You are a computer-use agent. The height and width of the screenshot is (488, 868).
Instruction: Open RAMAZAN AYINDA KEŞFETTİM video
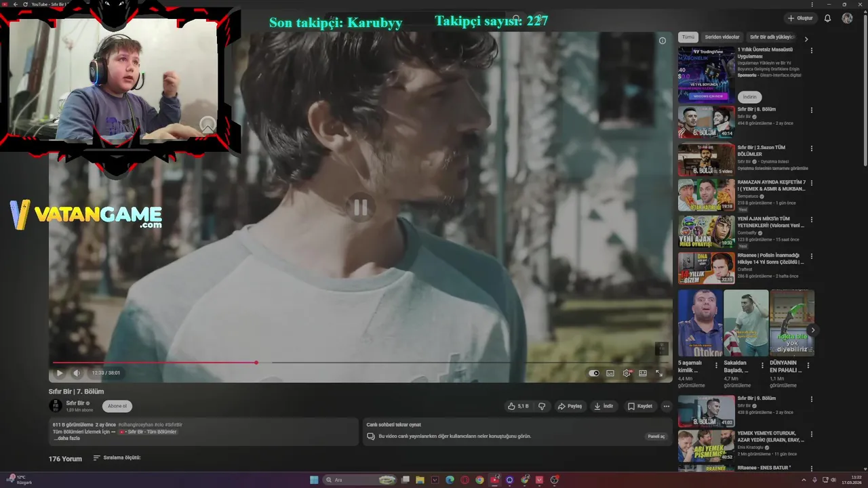tap(706, 195)
